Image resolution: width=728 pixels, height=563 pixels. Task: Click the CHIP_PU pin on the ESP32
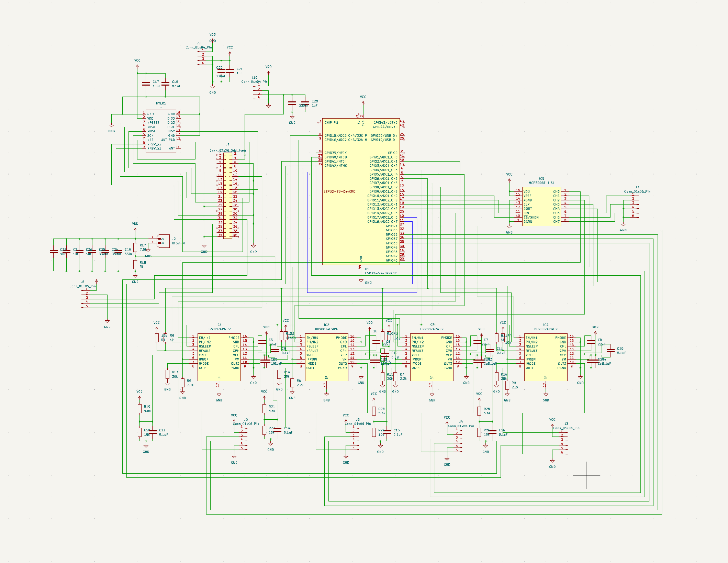pyautogui.click(x=331, y=123)
